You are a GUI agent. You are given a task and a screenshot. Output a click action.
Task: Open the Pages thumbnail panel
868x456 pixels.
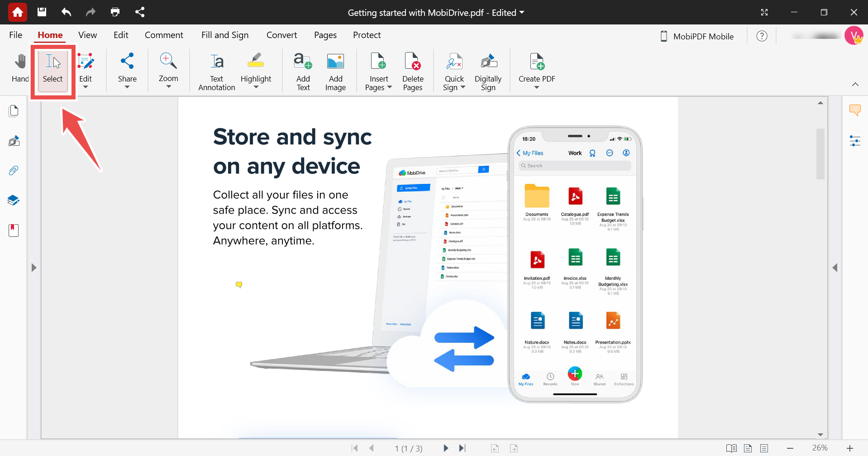coord(14,110)
